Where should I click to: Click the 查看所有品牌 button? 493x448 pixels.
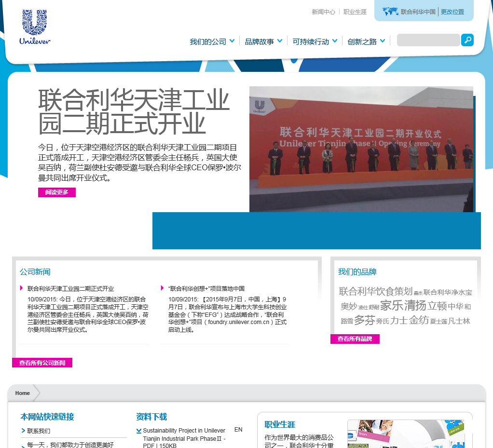(x=355, y=339)
